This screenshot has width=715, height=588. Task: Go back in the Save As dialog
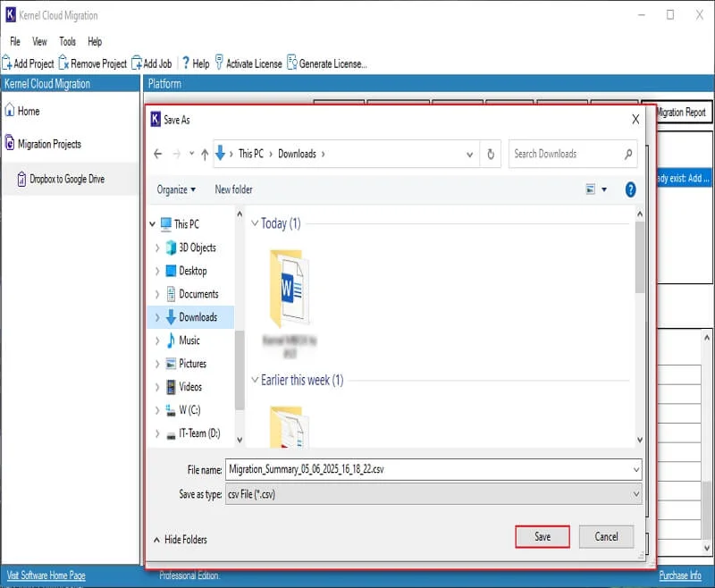[158, 154]
